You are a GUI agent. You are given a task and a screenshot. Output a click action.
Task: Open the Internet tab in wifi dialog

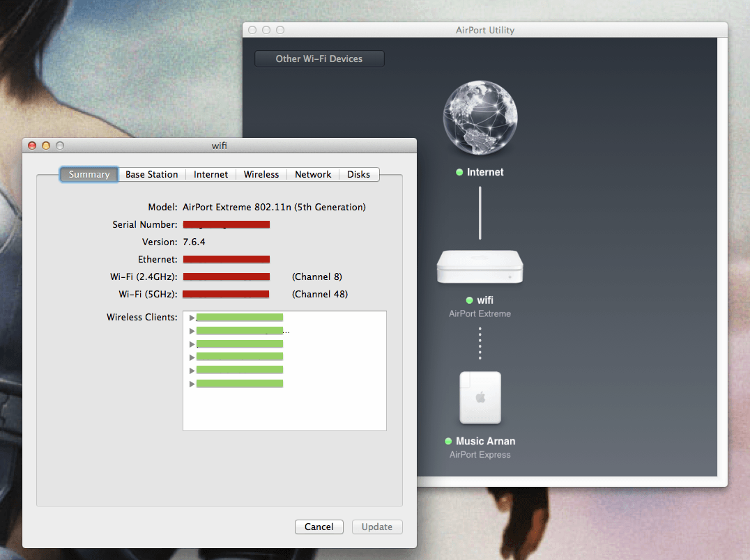point(211,174)
